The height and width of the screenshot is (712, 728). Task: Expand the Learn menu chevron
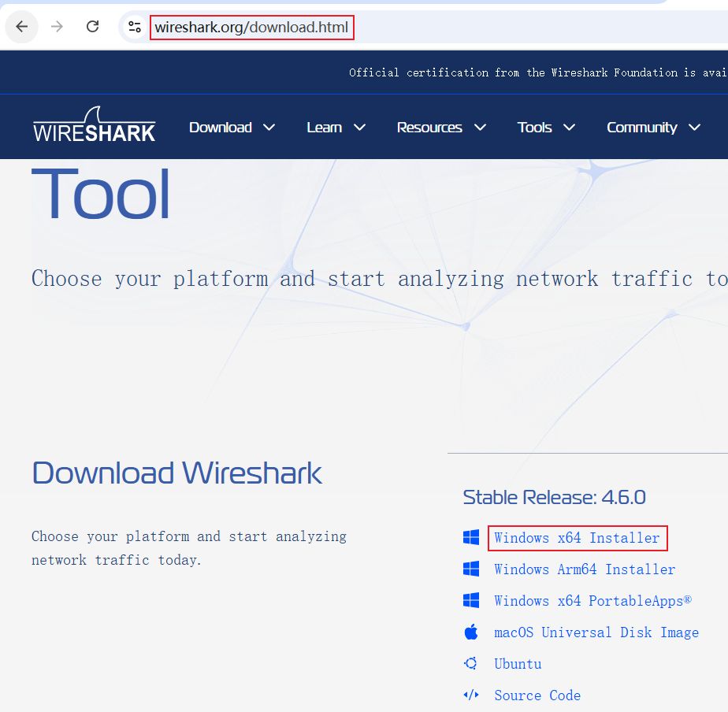pos(359,128)
